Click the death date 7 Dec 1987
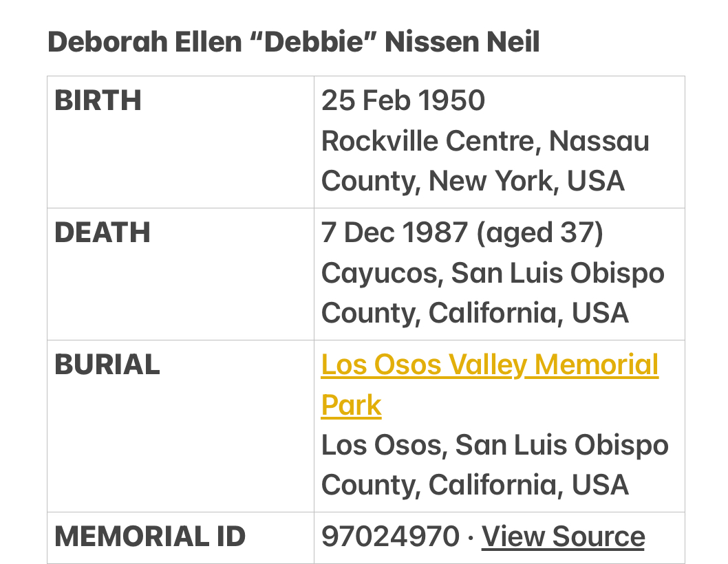Viewport: 728px width, 564px height. 395,232
